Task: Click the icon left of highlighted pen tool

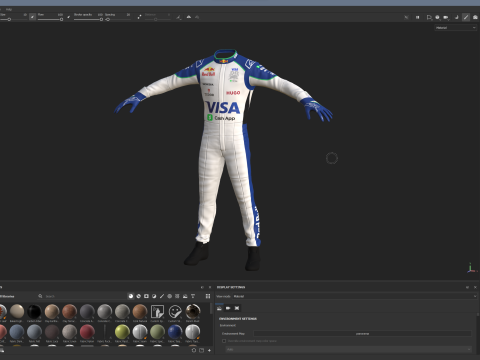Action: click(457, 17)
